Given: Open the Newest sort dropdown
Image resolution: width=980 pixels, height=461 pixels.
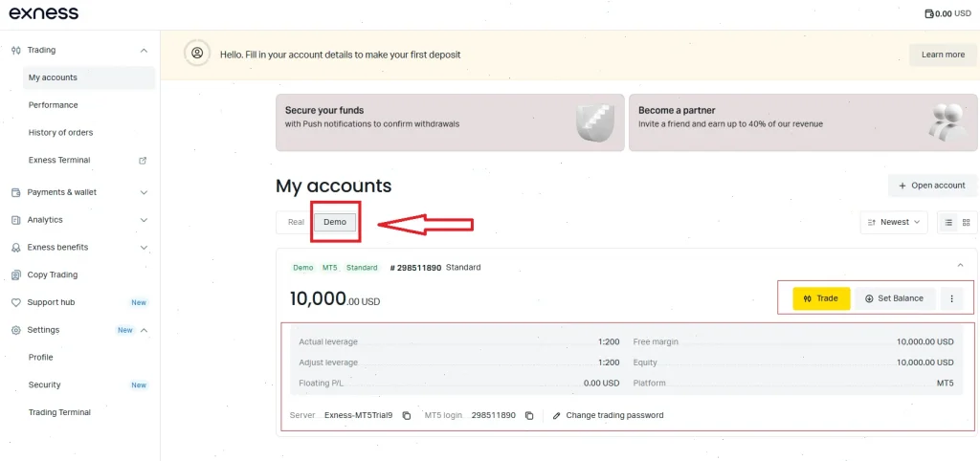Looking at the screenshot, I should [894, 222].
